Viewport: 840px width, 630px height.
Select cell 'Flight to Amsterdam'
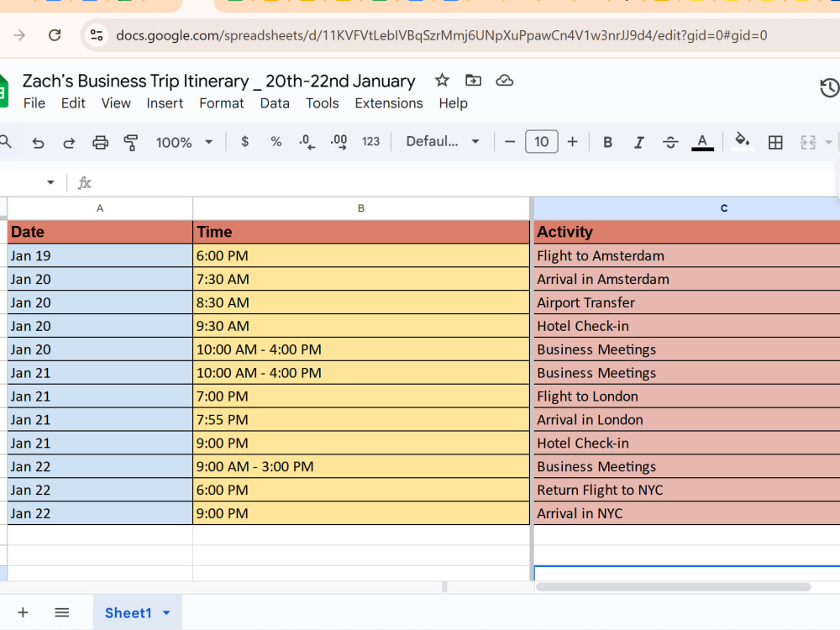click(x=687, y=255)
